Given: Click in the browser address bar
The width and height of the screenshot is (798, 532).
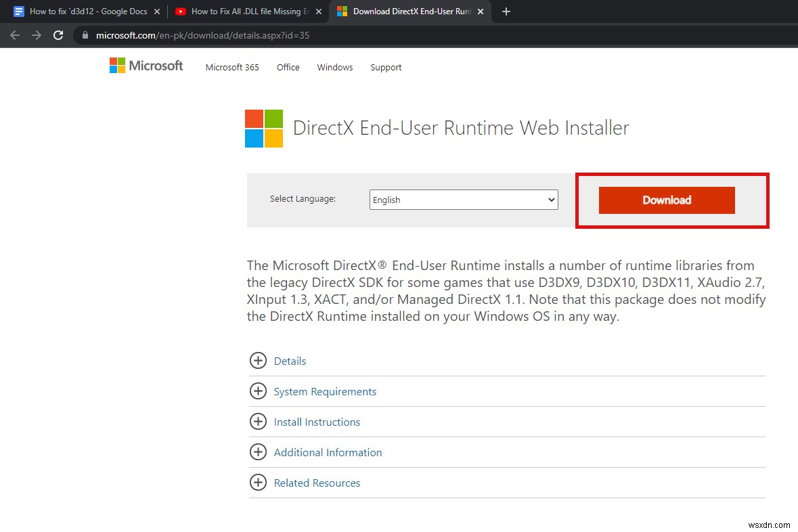Looking at the screenshot, I should [x=203, y=35].
